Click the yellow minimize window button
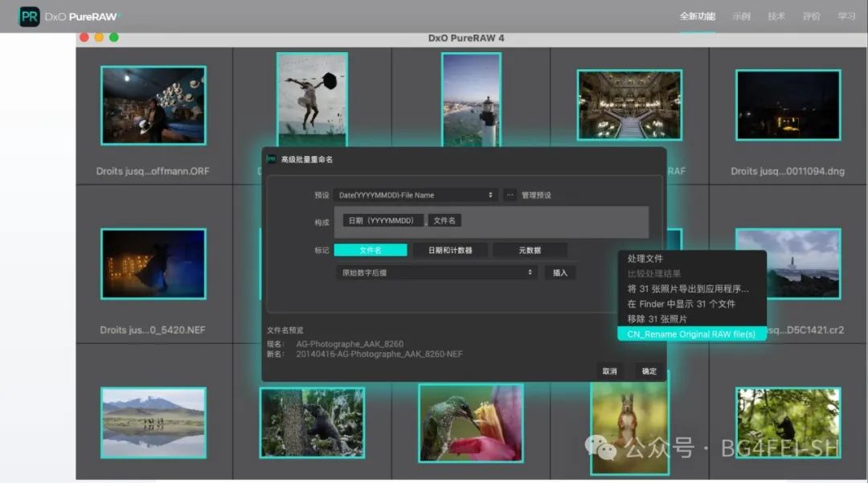 click(x=99, y=38)
